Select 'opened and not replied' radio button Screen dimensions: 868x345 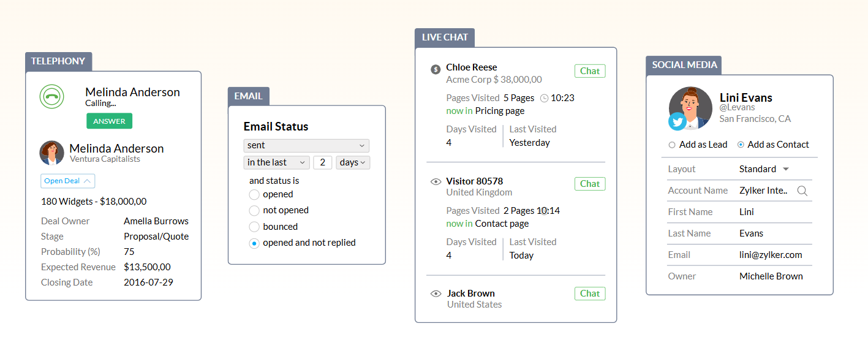254,243
